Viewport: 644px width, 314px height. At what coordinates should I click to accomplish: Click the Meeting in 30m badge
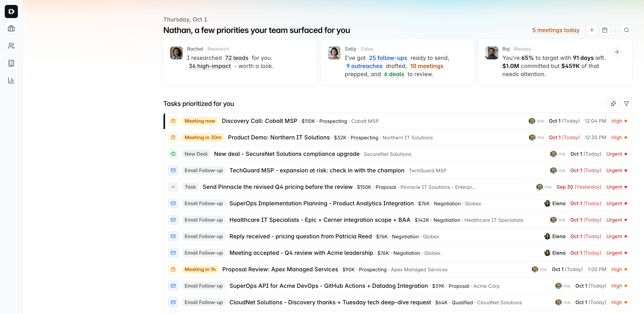click(x=203, y=137)
